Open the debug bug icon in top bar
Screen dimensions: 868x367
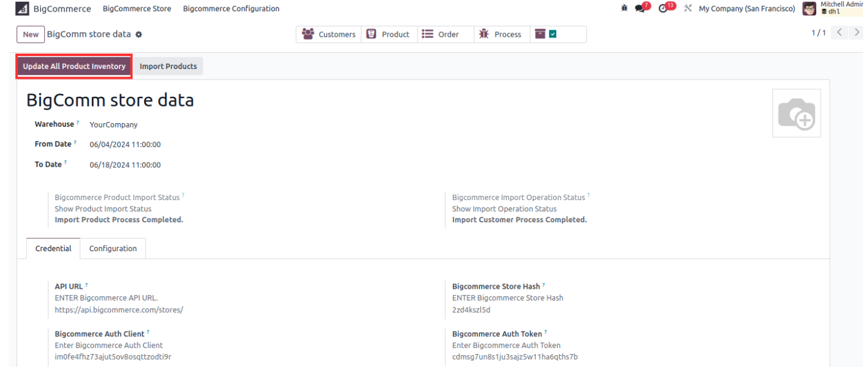[625, 9]
